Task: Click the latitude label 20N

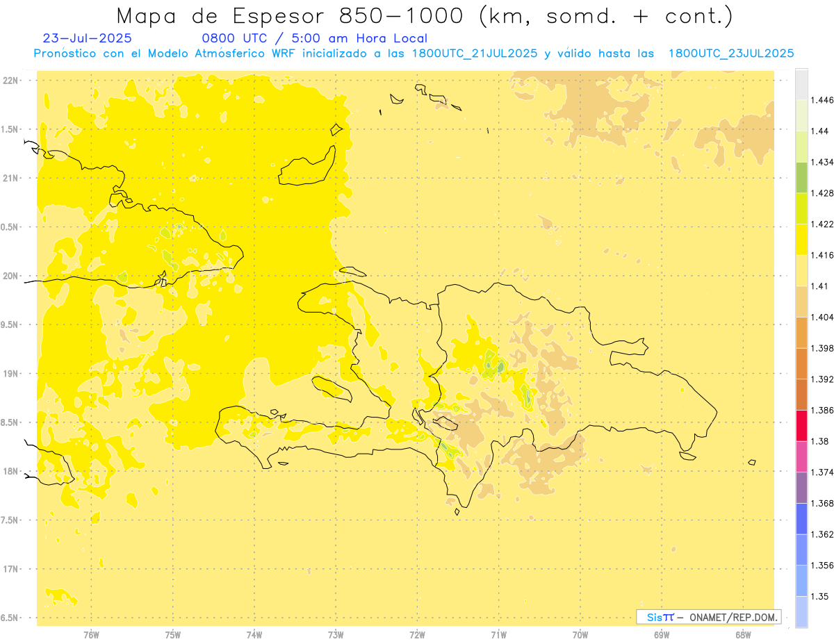Action: pos(10,276)
